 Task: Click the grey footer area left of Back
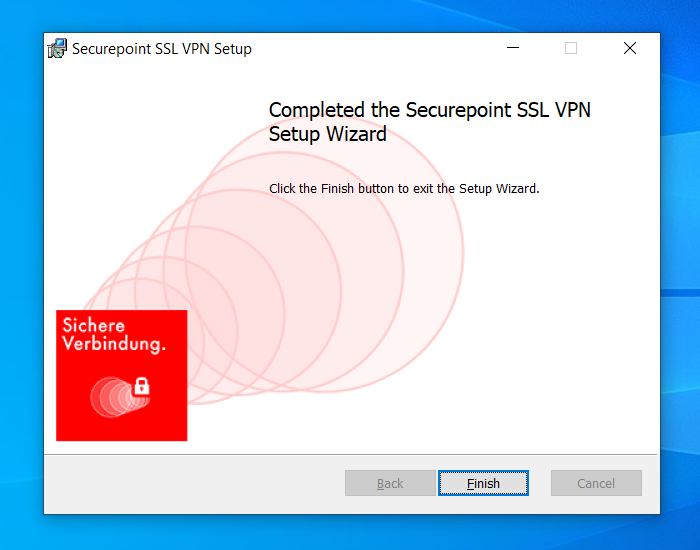tap(194, 484)
